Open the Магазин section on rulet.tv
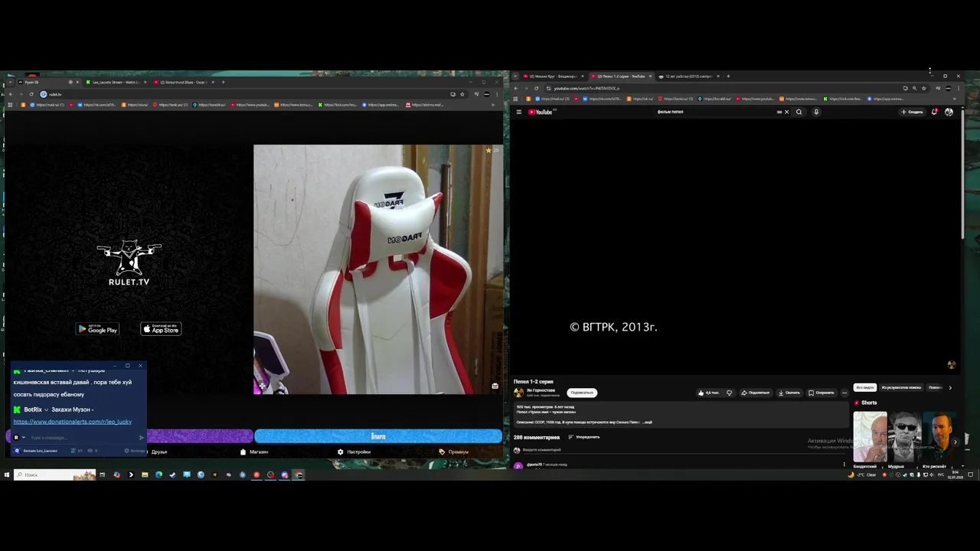980x551 pixels. coord(254,452)
